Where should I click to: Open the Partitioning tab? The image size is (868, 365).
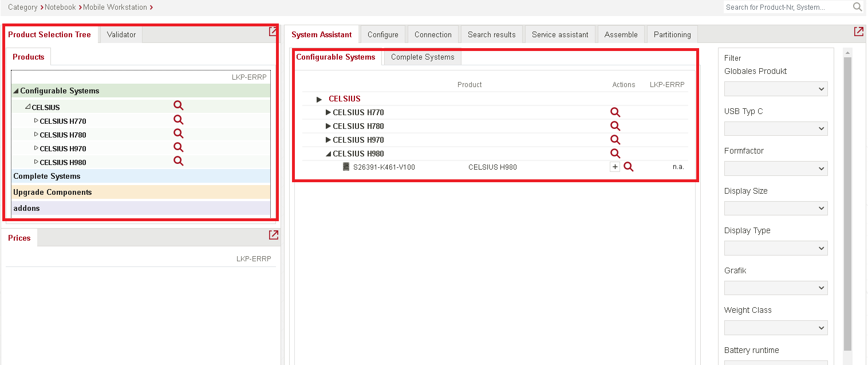pyautogui.click(x=672, y=34)
